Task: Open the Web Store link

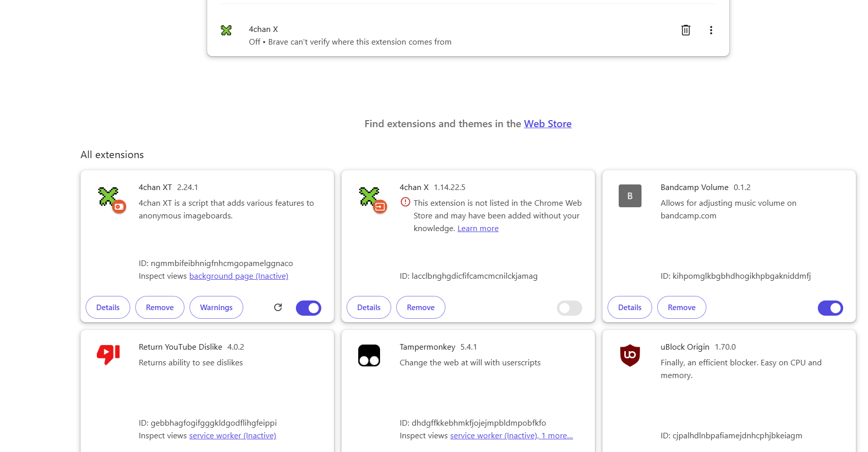Action: pyautogui.click(x=548, y=124)
